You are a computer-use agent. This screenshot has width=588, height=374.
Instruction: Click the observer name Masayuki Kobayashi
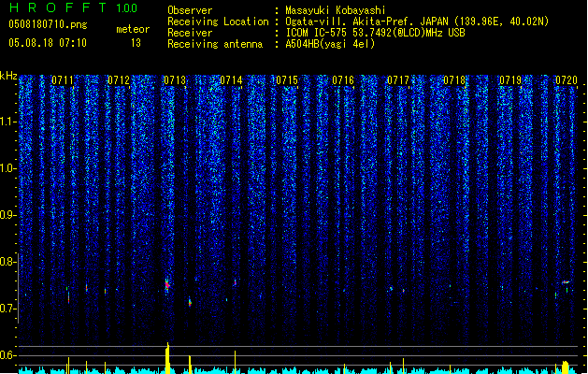(336, 10)
